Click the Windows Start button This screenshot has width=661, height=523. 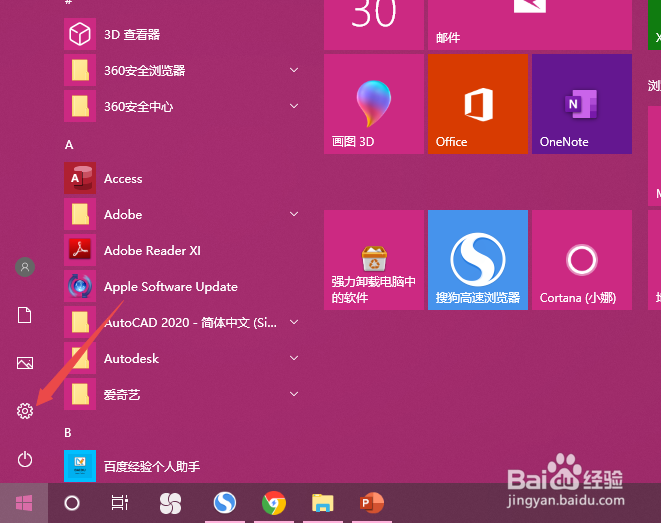[24, 503]
